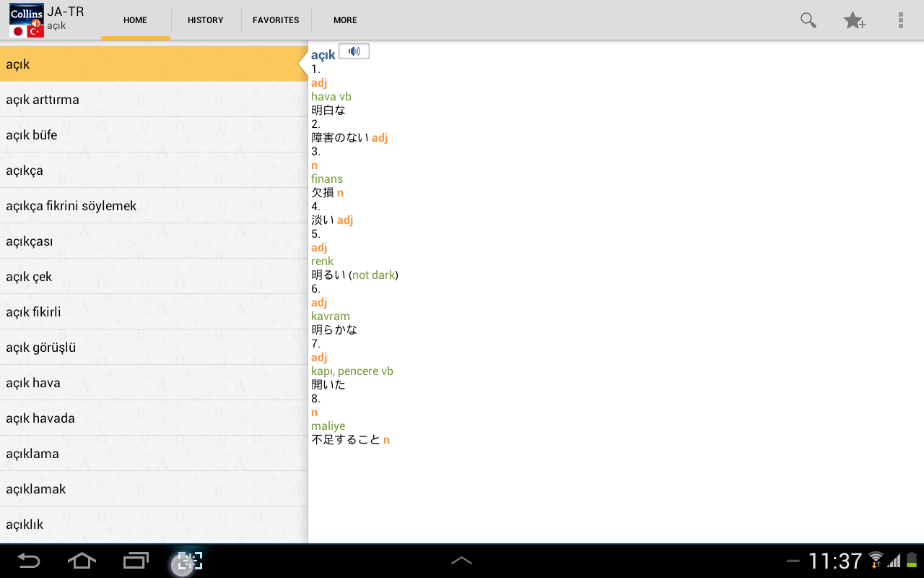Viewport: 924px width, 578px height.
Task: Open recent apps with recents icon
Action: [x=135, y=560]
